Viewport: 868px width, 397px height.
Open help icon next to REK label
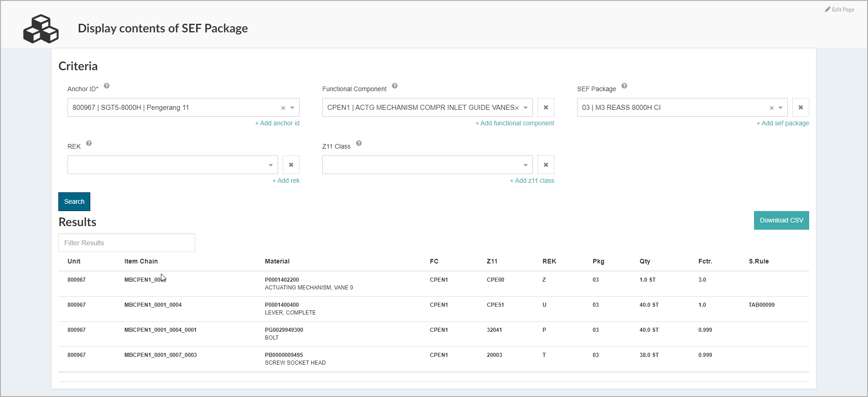click(89, 143)
